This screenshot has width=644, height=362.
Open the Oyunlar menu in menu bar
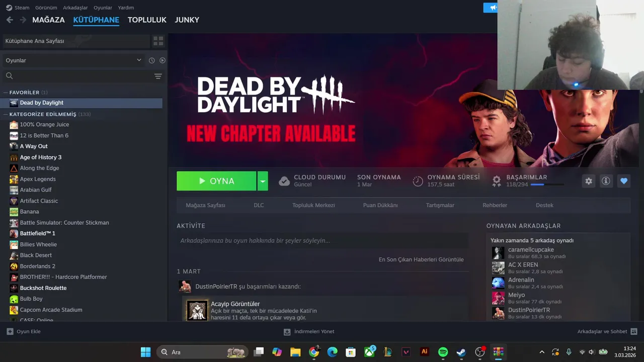pyautogui.click(x=103, y=8)
